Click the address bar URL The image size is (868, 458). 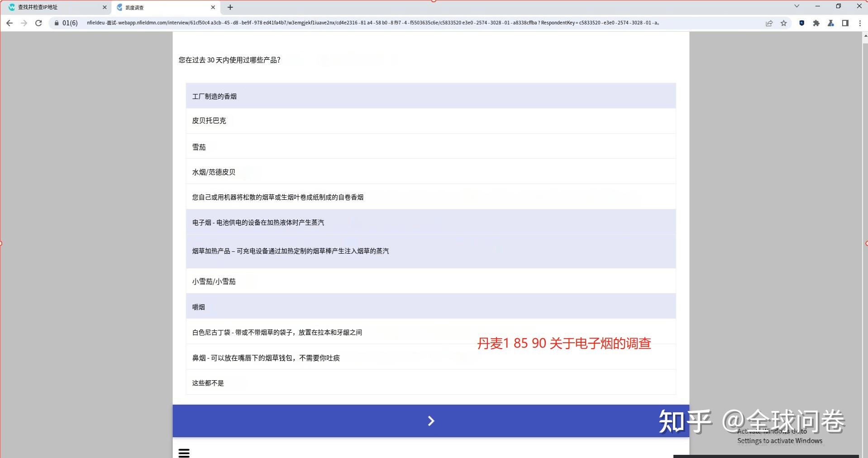(373, 23)
